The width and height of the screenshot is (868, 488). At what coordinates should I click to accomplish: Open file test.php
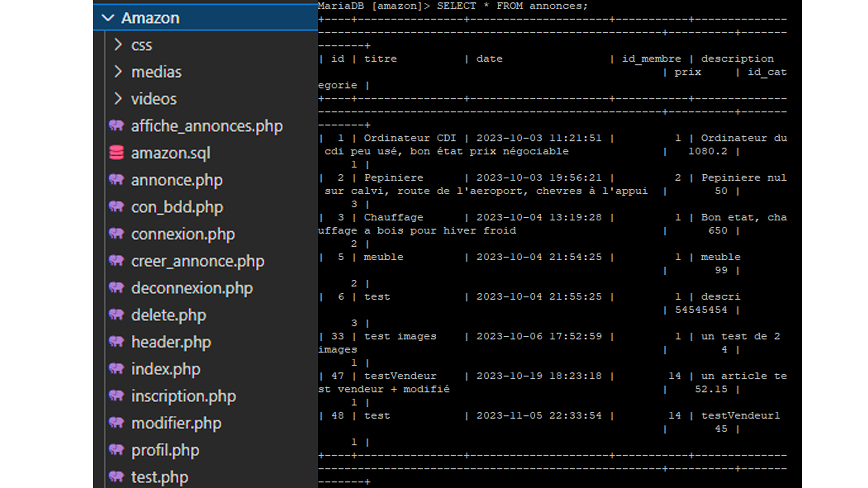click(x=160, y=477)
